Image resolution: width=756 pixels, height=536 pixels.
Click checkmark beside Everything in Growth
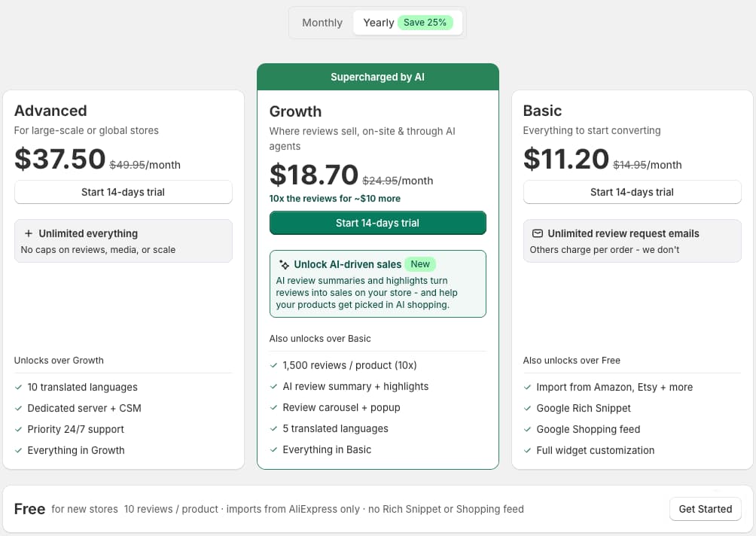coord(18,450)
